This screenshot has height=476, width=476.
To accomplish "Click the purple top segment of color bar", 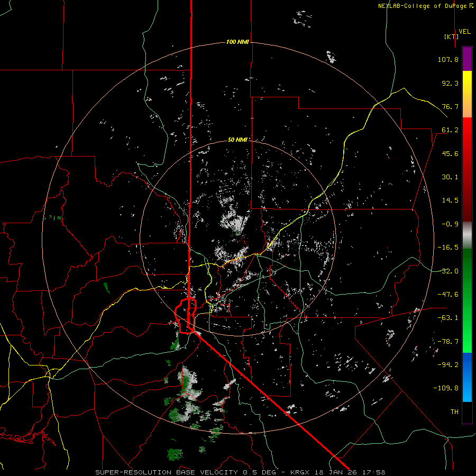I will pos(467,59).
